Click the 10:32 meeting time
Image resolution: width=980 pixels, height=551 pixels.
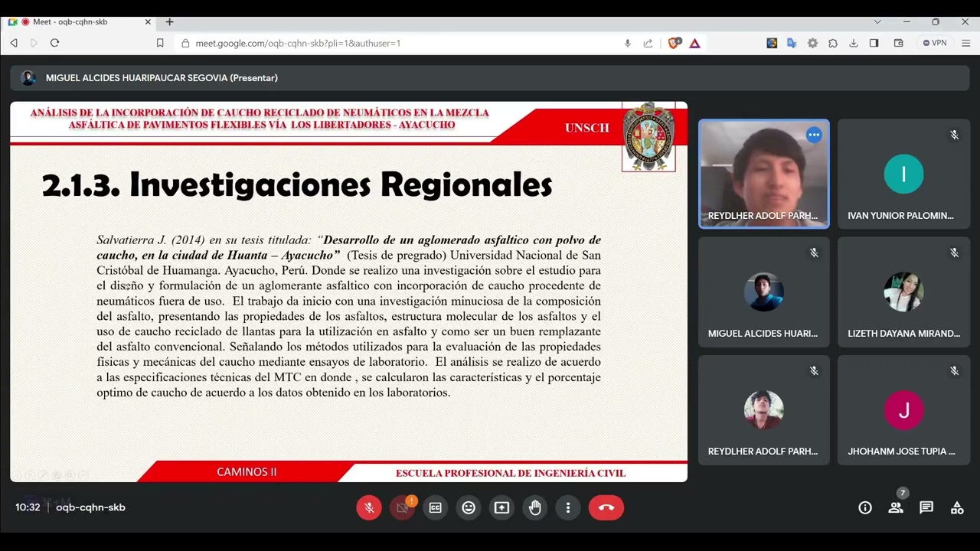[x=28, y=507]
